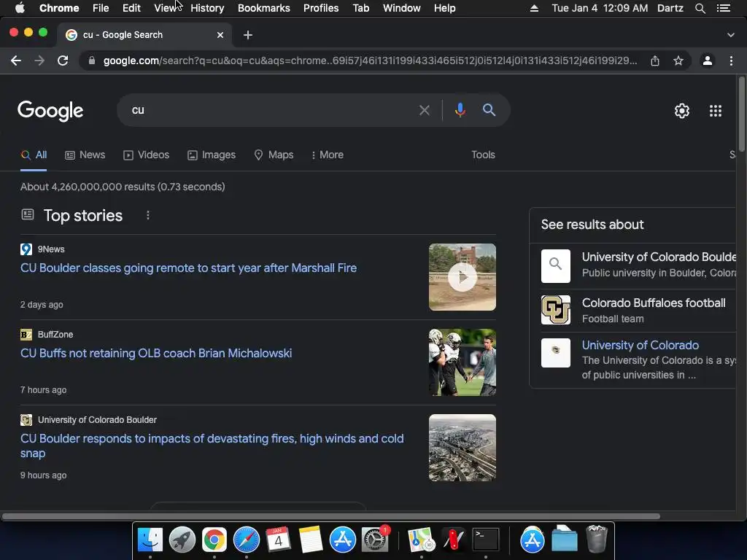Click the football players story thumbnail
Viewport: 747px width, 560px height.
click(462, 362)
